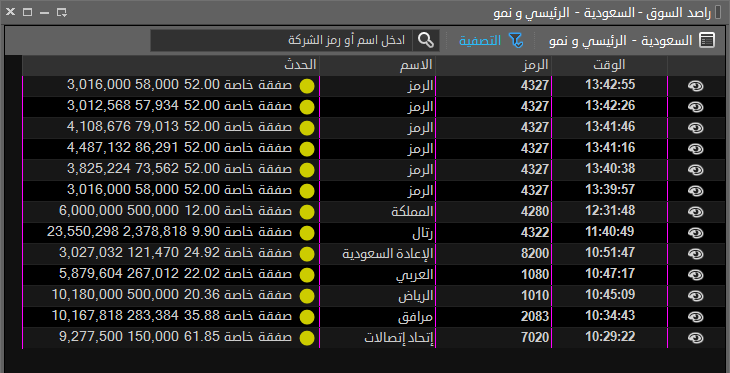Click company name مرافق
730x373 pixels.
pos(416,317)
